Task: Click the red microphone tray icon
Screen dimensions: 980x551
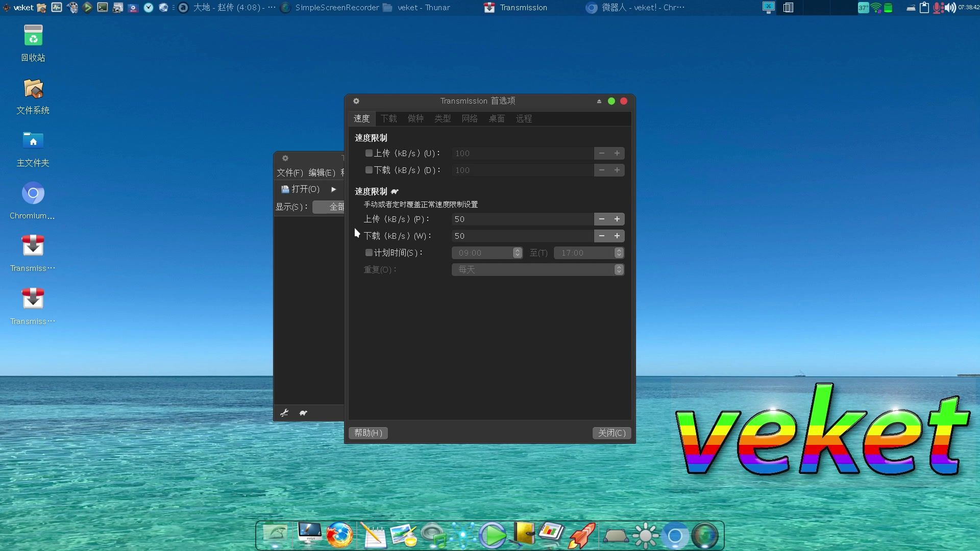Action: (x=938, y=8)
